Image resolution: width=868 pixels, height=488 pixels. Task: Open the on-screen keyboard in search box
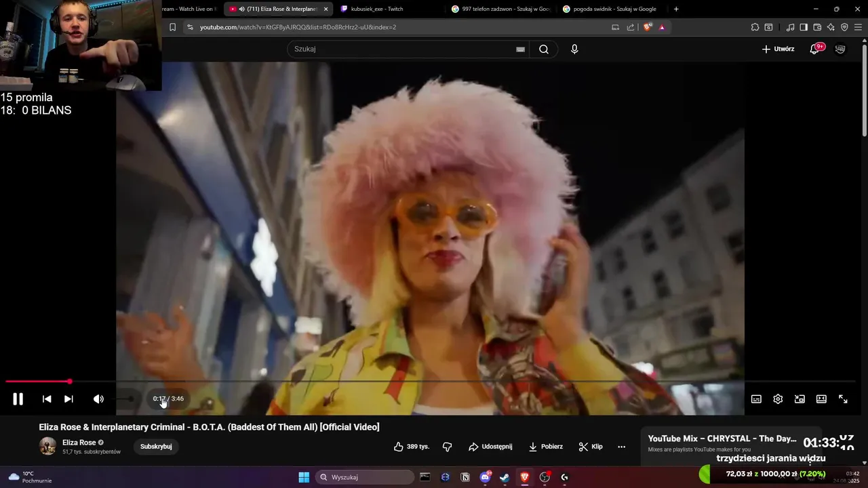click(x=520, y=49)
